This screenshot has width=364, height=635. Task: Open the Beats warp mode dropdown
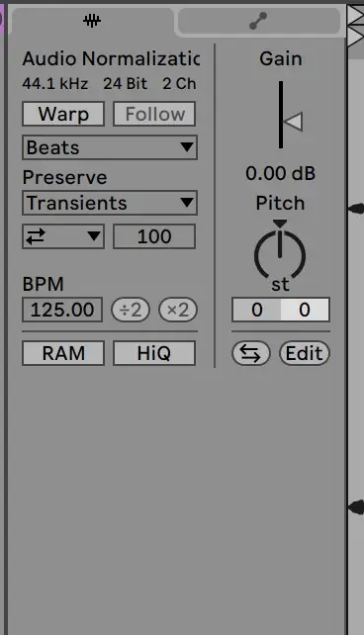click(x=110, y=147)
